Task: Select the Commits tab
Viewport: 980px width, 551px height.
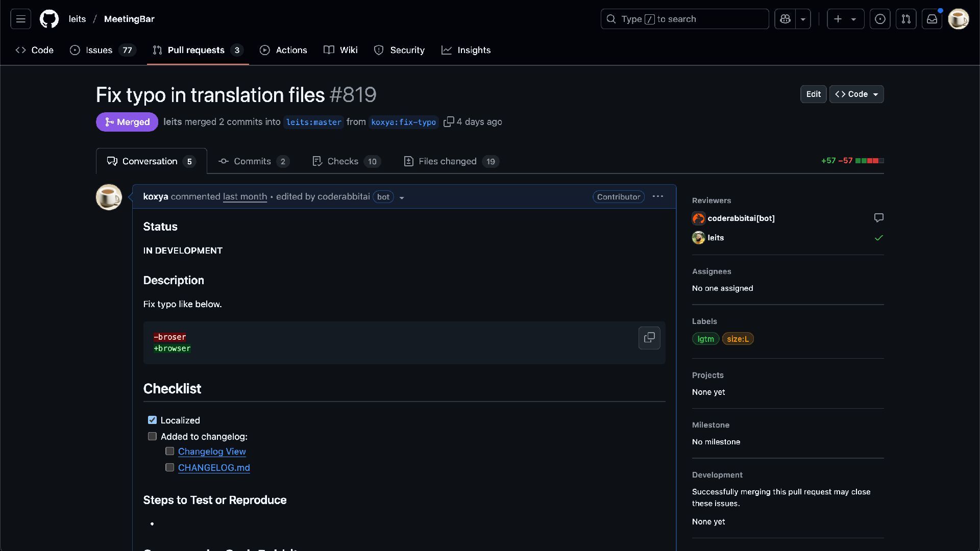Action: coord(254,161)
